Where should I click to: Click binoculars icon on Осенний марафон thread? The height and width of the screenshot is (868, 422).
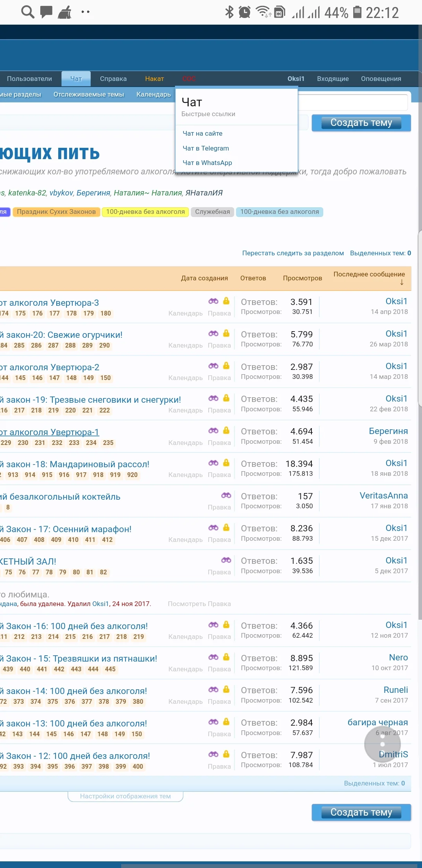point(213,528)
